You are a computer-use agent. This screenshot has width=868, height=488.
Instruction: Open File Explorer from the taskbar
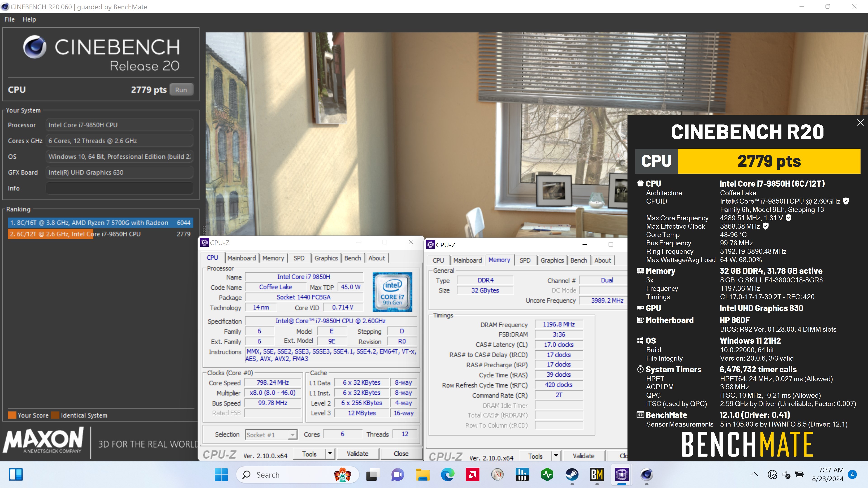(x=422, y=474)
